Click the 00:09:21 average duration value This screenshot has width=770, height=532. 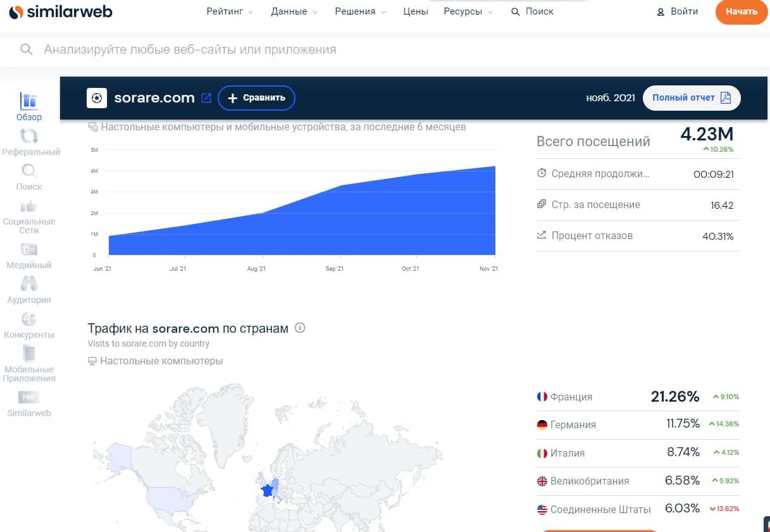(714, 175)
